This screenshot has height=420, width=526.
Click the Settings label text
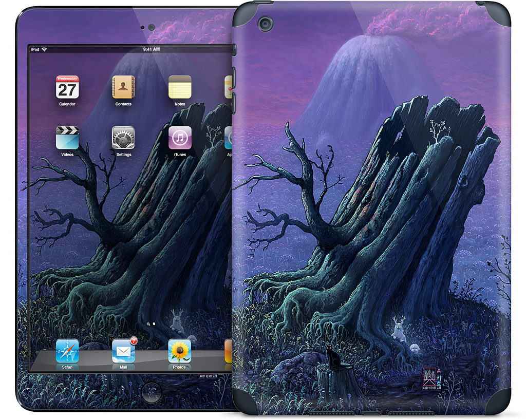pos(124,155)
